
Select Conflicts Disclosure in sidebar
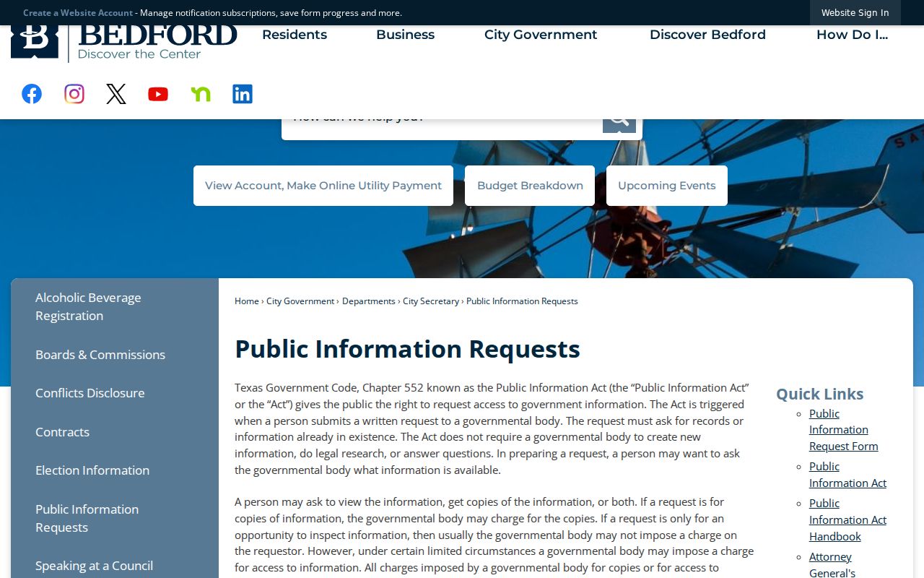(115, 393)
